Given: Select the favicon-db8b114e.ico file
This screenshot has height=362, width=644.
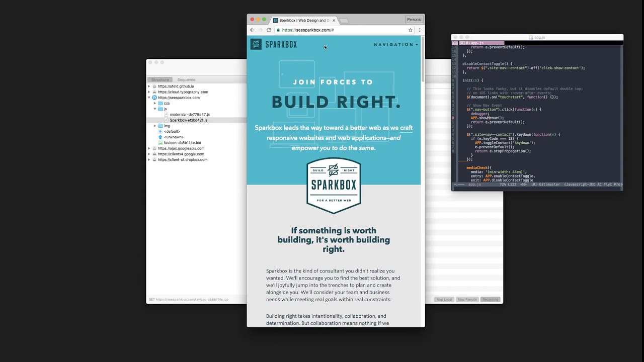Looking at the screenshot, I should coord(182,143).
